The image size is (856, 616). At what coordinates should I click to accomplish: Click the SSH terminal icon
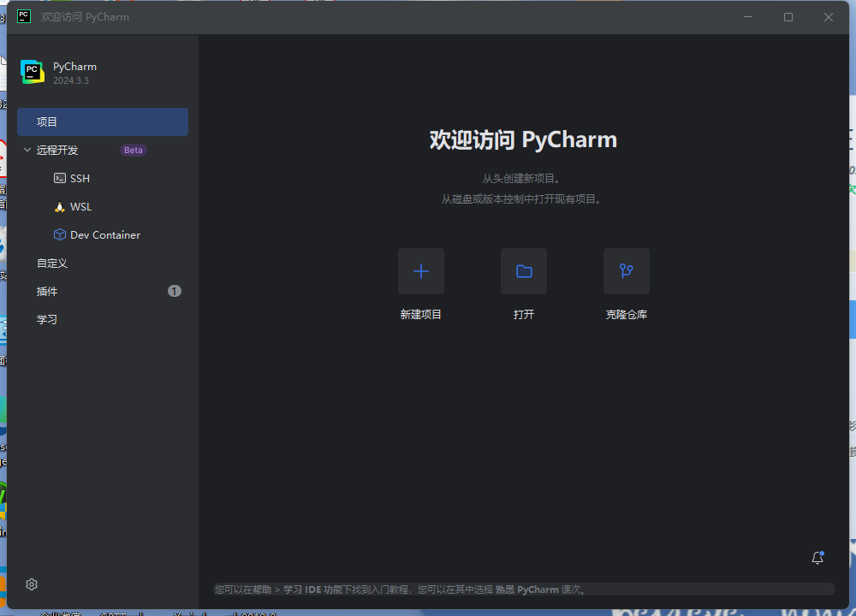tap(60, 179)
